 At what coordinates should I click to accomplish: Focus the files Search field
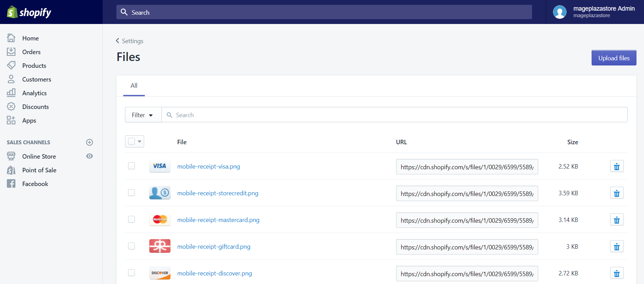pyautogui.click(x=394, y=115)
